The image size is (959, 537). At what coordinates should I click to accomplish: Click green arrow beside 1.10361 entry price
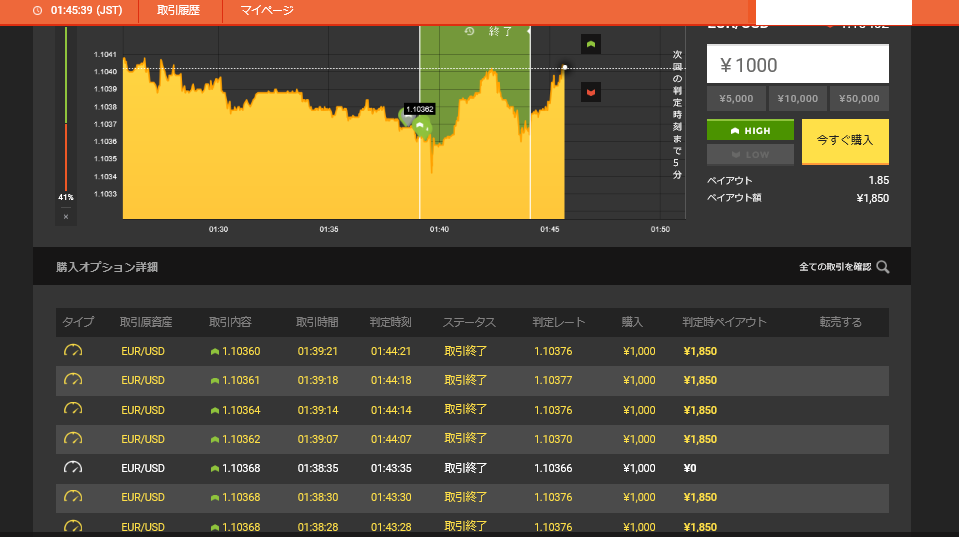coord(214,381)
